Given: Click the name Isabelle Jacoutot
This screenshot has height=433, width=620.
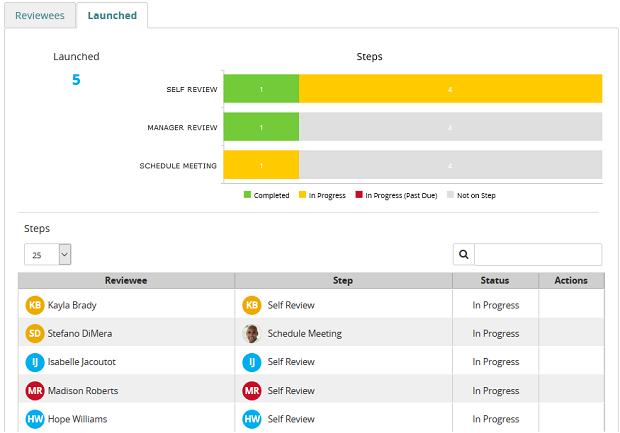Looking at the screenshot, I should point(82,362).
